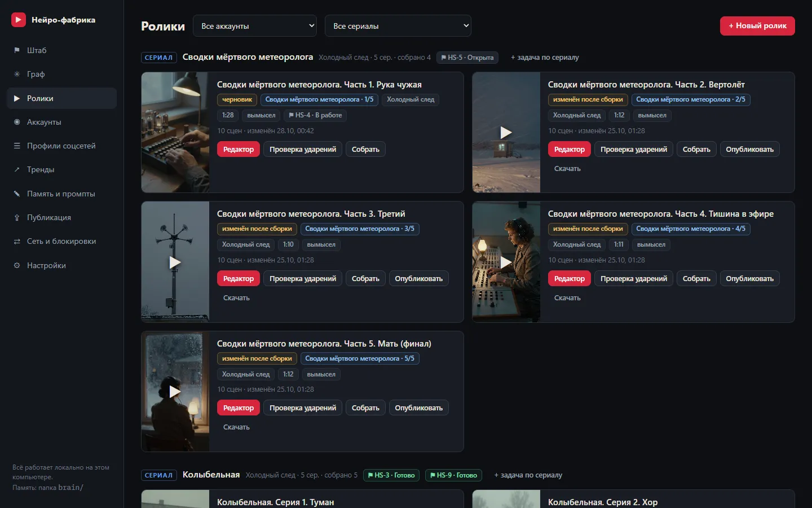Open the HS-9 · Готово task tag

click(454, 475)
